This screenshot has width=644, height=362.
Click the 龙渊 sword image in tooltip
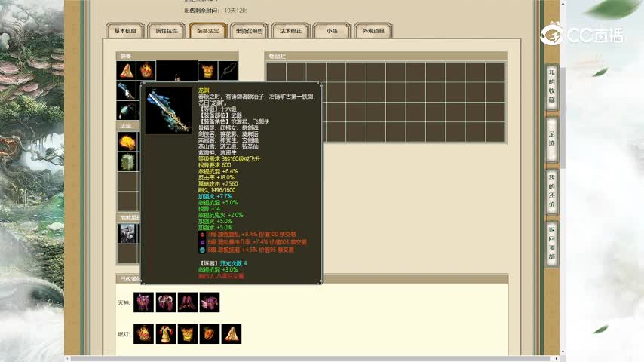point(168,111)
